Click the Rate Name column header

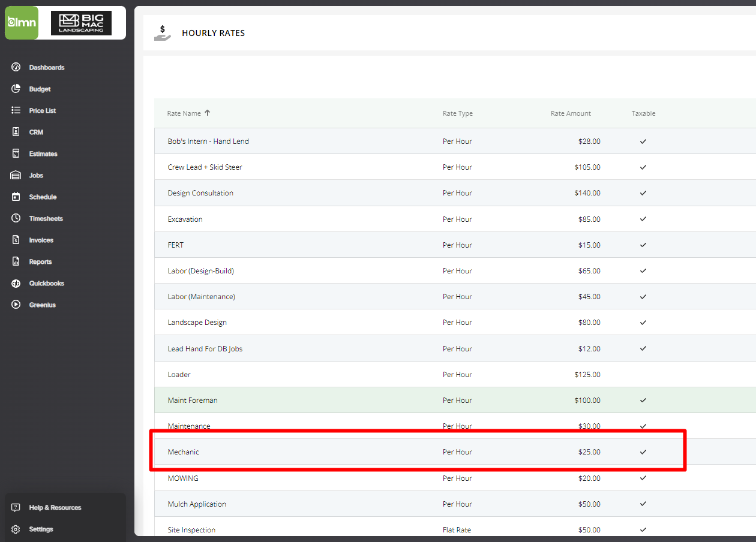tap(184, 113)
